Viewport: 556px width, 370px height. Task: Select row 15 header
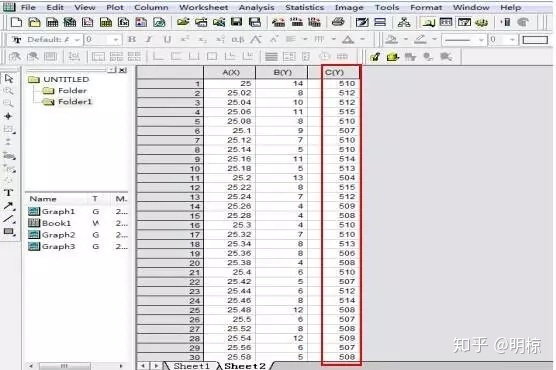pos(170,216)
